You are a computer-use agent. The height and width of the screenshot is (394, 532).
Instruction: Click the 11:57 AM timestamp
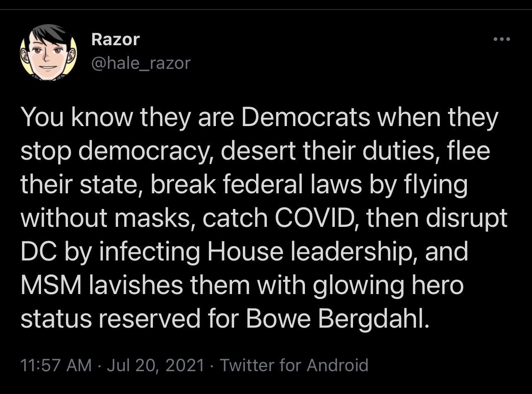pyautogui.click(x=56, y=365)
